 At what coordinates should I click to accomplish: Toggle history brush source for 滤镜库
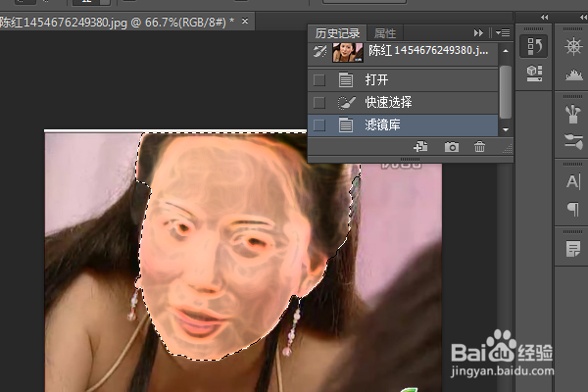(x=319, y=124)
